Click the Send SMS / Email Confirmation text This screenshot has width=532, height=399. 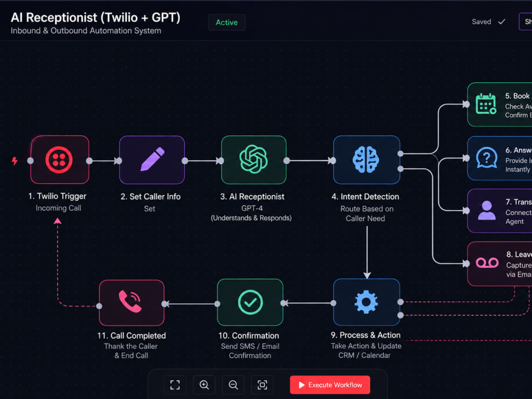250,351
